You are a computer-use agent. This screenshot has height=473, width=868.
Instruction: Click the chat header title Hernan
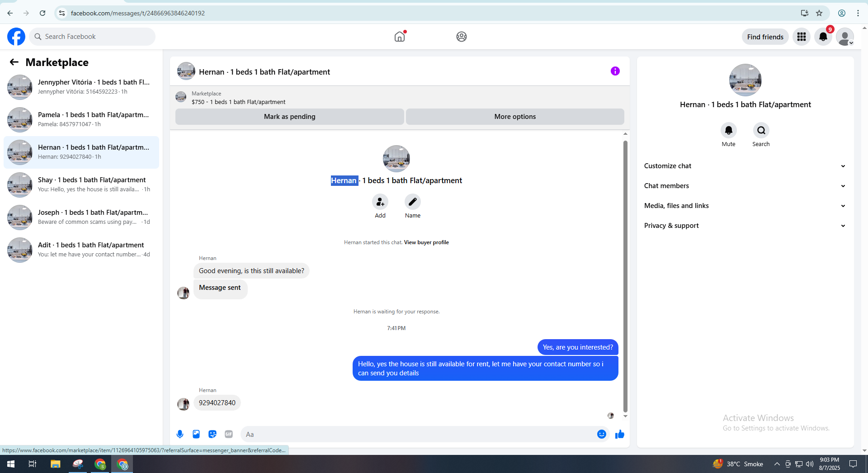[x=264, y=72]
